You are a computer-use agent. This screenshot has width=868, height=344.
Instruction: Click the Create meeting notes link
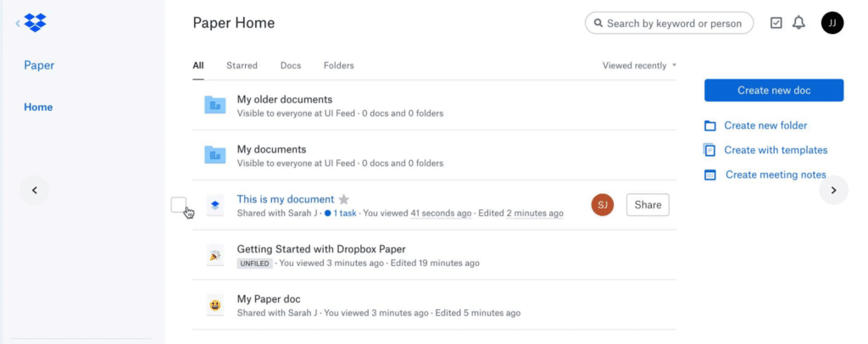(x=776, y=175)
